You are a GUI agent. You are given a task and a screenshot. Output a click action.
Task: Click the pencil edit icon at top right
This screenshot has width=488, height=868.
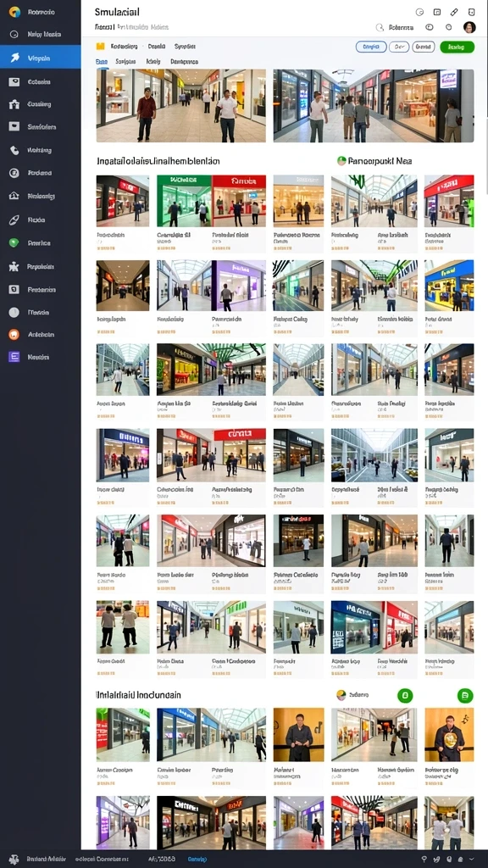[454, 12]
